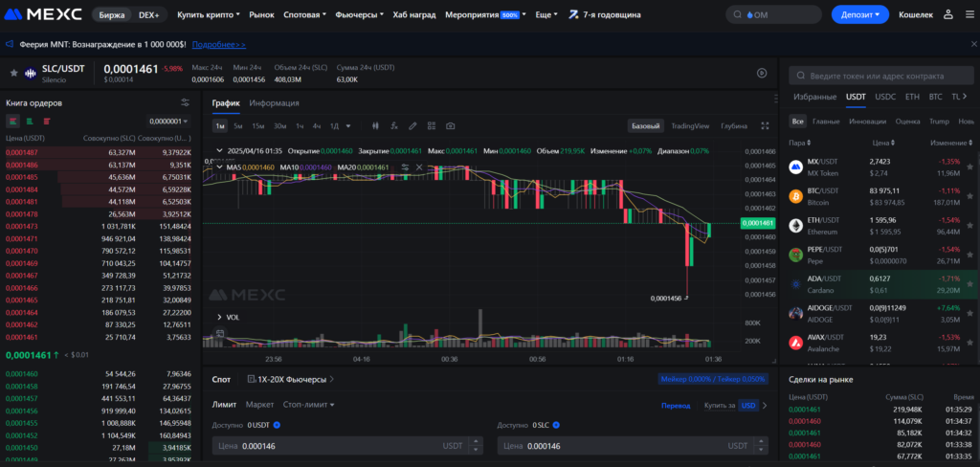Screen dimensions: 980x467
Task: Open Спотовая dropdown menu
Action: 304,14
